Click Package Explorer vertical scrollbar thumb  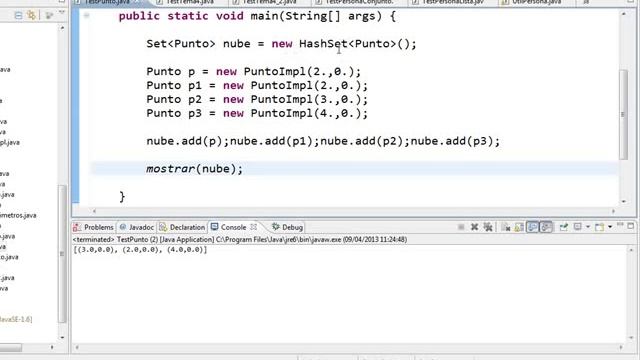point(62,253)
